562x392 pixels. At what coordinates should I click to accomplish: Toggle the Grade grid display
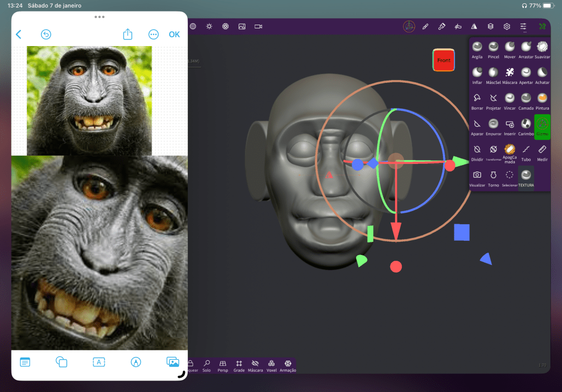click(x=239, y=366)
